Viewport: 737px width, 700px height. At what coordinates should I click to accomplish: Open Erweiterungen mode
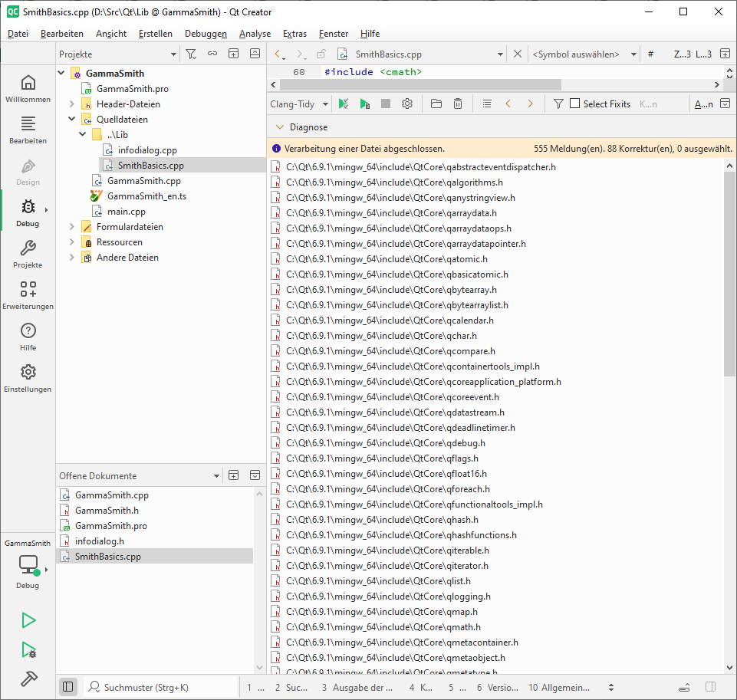pos(28,295)
